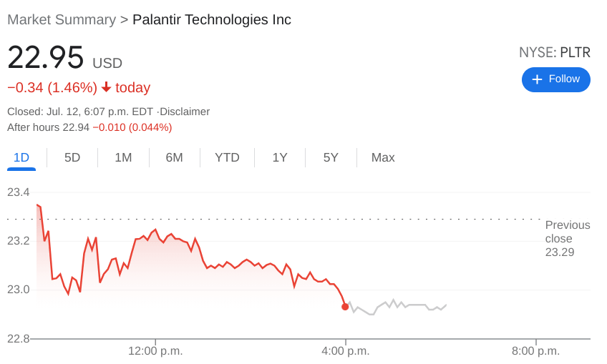The image size is (607, 364).
Task: Click the 12:00 p.m. axis label
Action: (155, 351)
